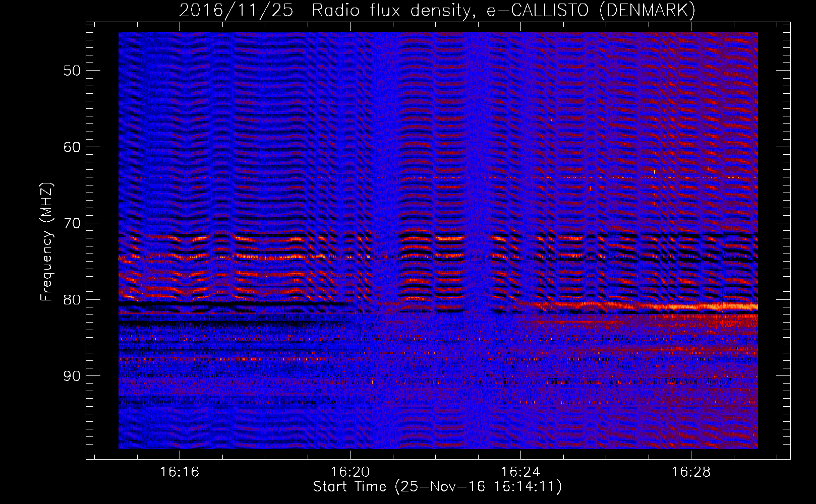Click the 50 MHz frequency tick label
The image size is (816, 504).
click(72, 71)
